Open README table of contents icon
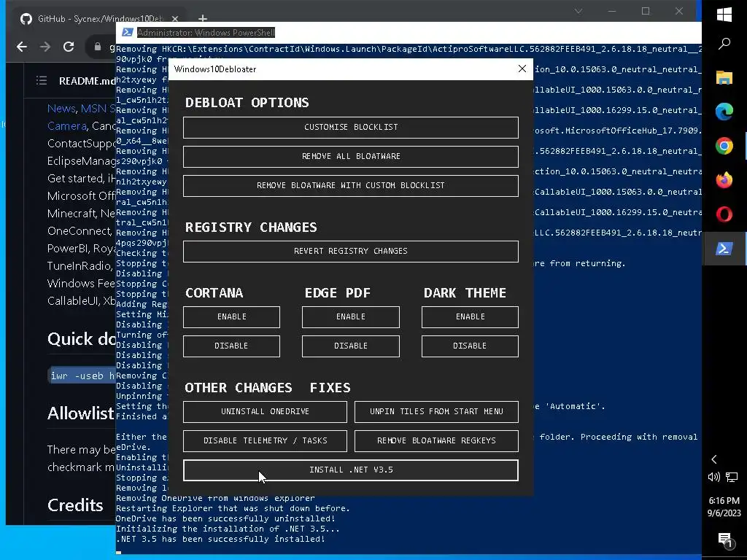747x560 pixels. [x=42, y=80]
